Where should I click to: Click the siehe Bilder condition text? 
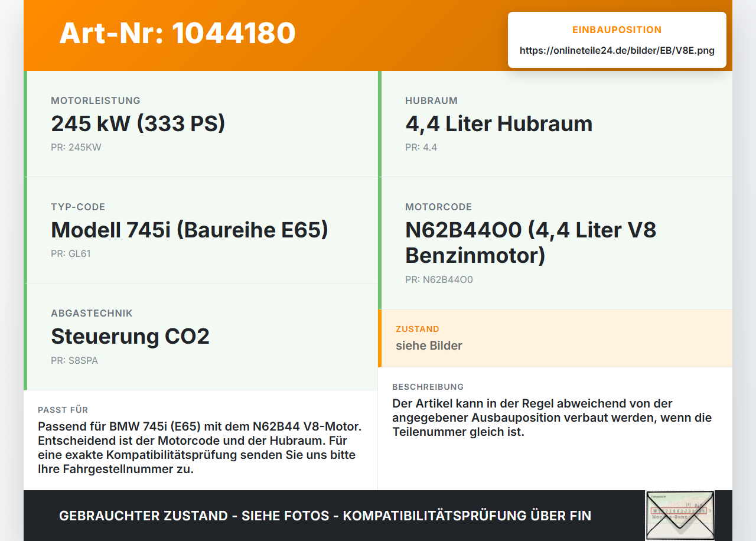[429, 346]
